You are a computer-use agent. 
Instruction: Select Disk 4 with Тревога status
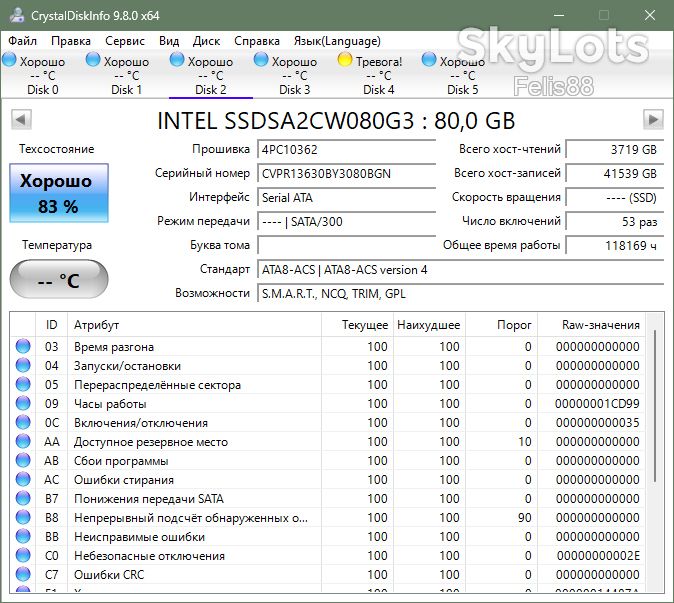378,74
